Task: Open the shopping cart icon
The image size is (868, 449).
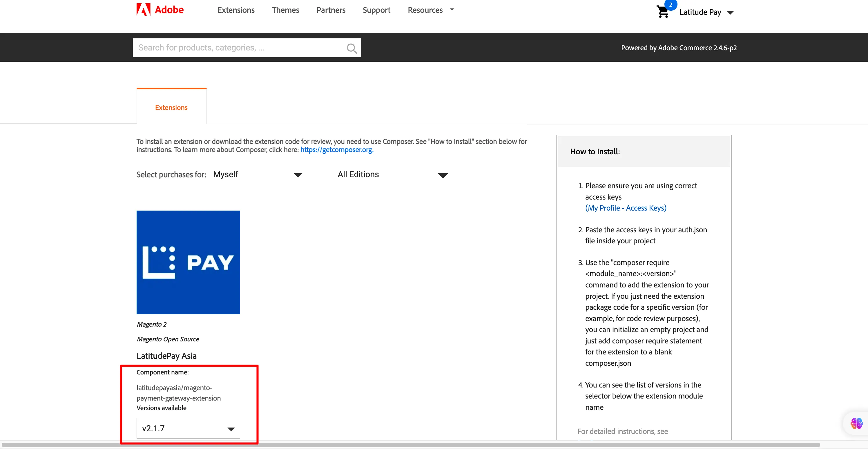Action: [x=662, y=12]
